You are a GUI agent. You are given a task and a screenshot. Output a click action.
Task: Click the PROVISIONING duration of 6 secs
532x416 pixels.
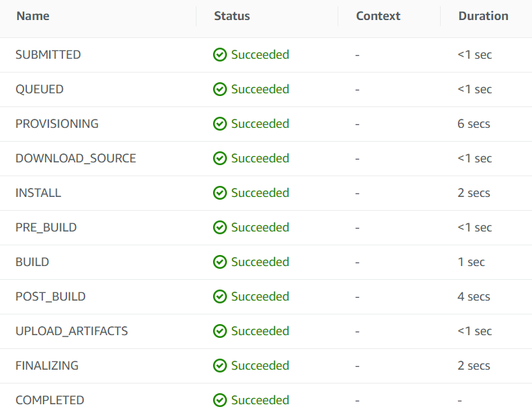click(473, 124)
